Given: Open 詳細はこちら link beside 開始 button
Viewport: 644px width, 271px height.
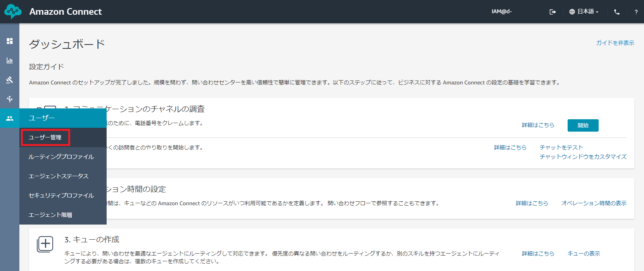Looking at the screenshot, I should coord(538,125).
